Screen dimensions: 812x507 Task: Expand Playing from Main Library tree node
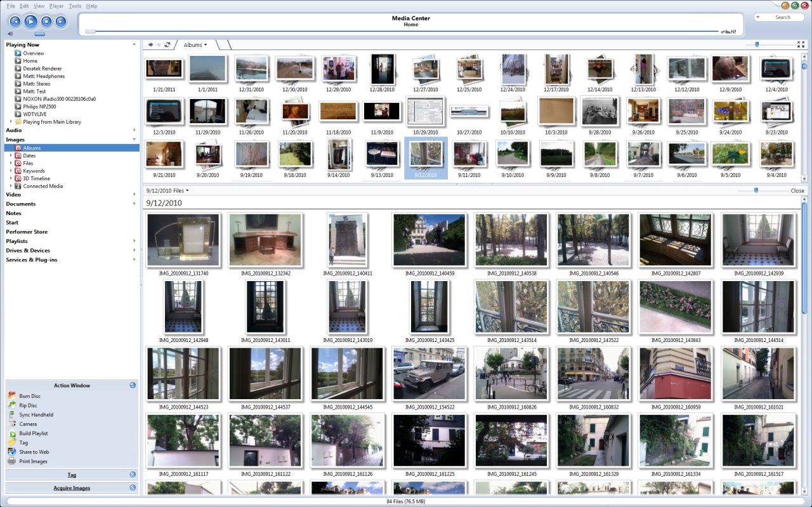[11, 122]
